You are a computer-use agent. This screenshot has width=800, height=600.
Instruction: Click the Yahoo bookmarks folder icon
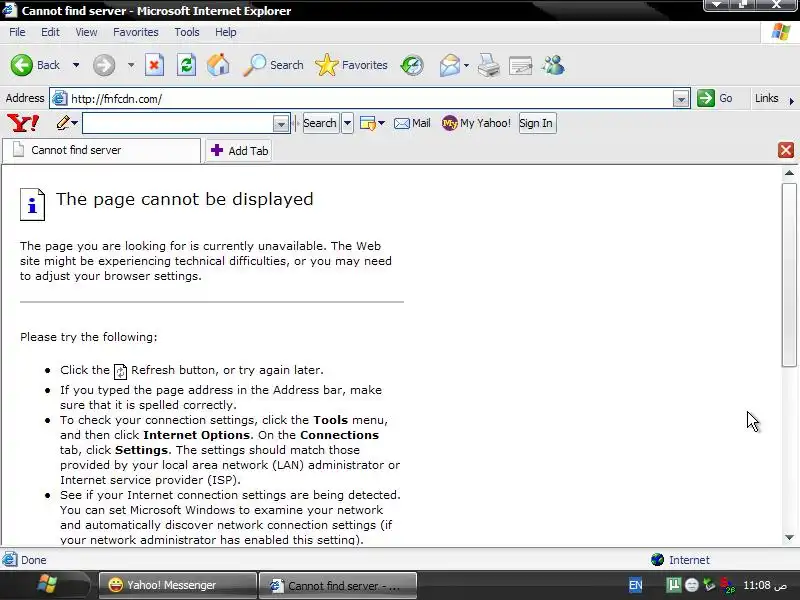pos(367,123)
